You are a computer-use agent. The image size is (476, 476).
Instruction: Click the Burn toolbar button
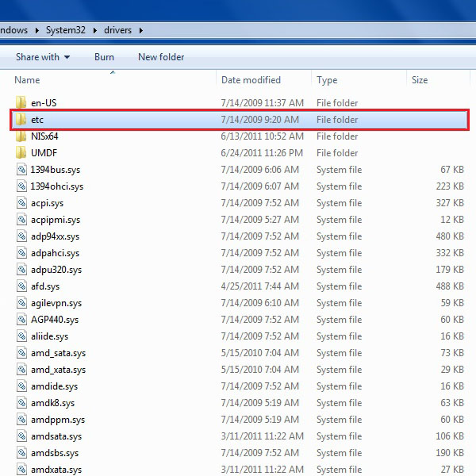pyautogui.click(x=104, y=57)
